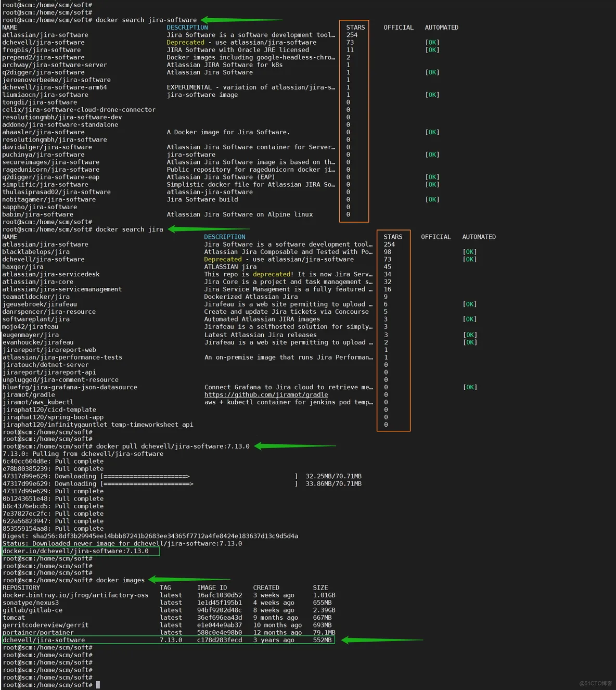The image size is (616, 690).
Task: Click atlassian/jira-servicemanagement name
Action: click(62, 289)
